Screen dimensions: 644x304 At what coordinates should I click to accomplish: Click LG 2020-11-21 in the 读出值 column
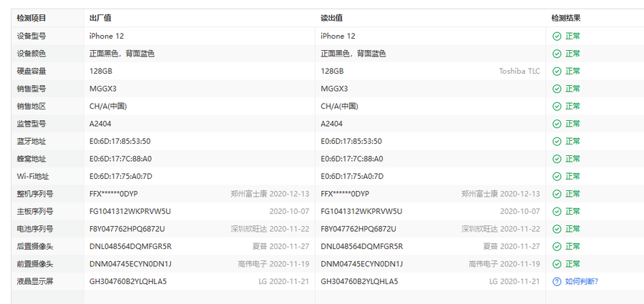514,281
